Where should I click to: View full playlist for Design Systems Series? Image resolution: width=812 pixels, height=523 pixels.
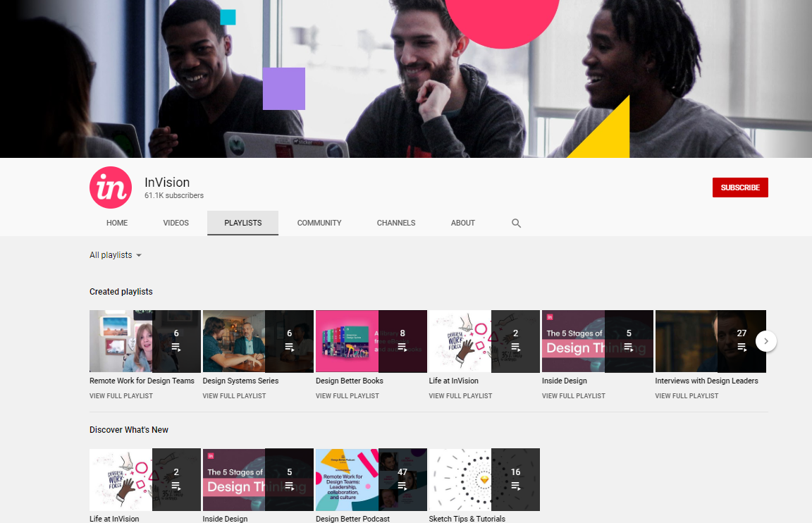(234, 396)
